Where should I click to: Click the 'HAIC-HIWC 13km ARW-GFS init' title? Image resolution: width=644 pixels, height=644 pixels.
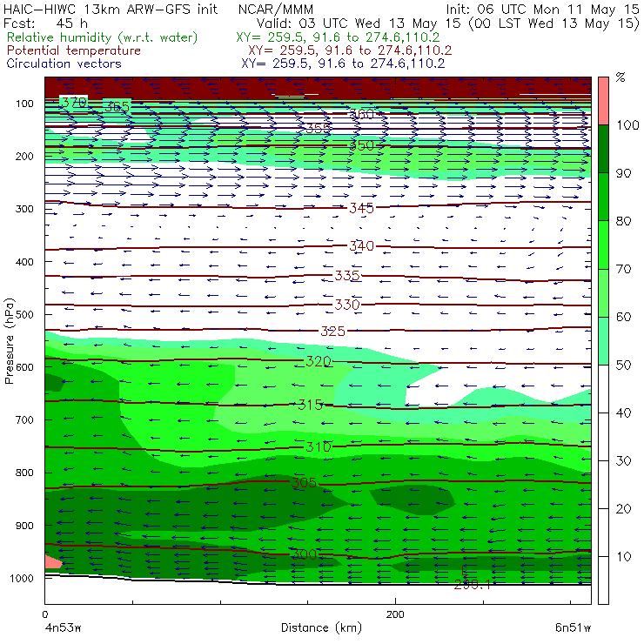(110, 10)
